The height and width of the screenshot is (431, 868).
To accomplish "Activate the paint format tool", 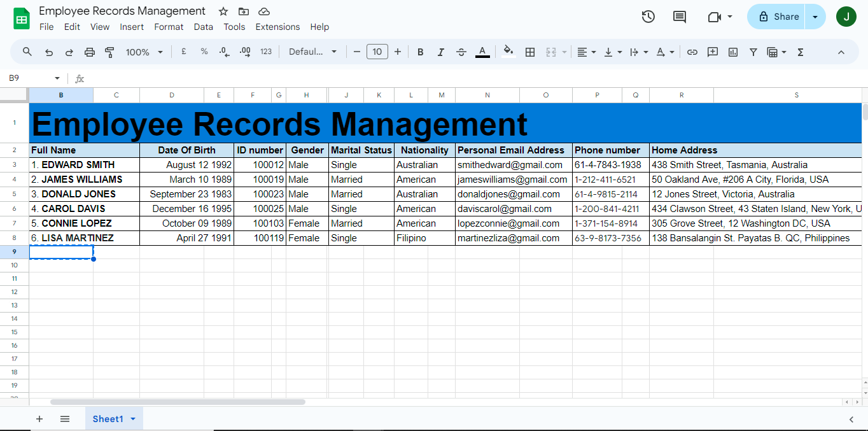I will tap(109, 52).
